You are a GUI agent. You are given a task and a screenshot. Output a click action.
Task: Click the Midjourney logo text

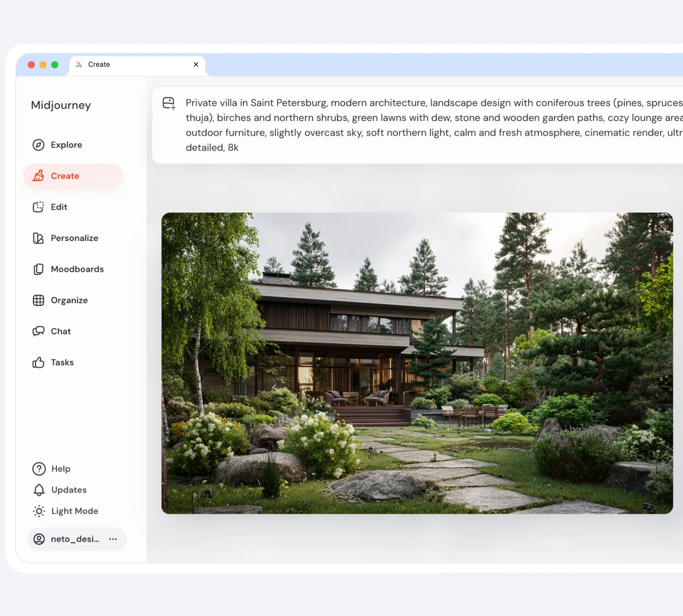(x=61, y=105)
